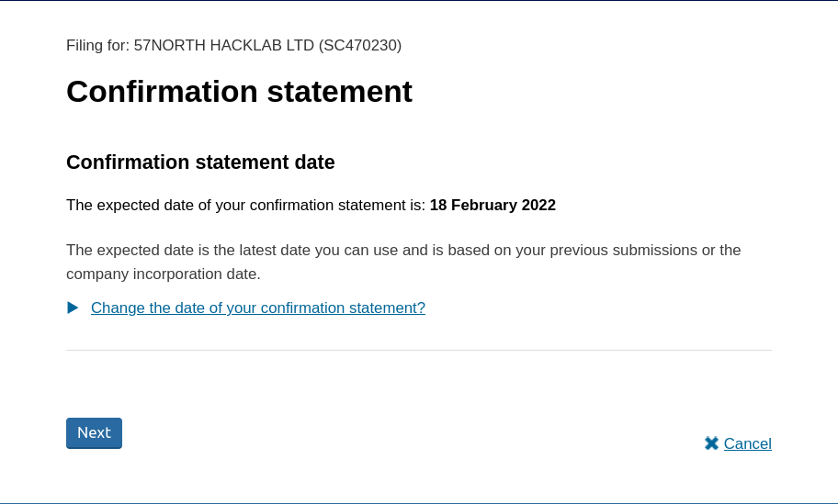Click the Confirmation statement date subheading
838x504 pixels.
pyautogui.click(x=200, y=162)
